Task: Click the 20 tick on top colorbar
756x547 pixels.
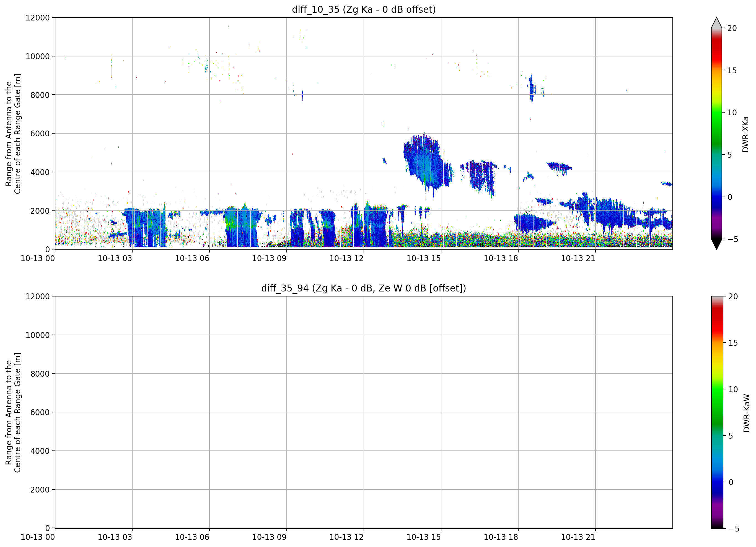Action: pos(732,28)
